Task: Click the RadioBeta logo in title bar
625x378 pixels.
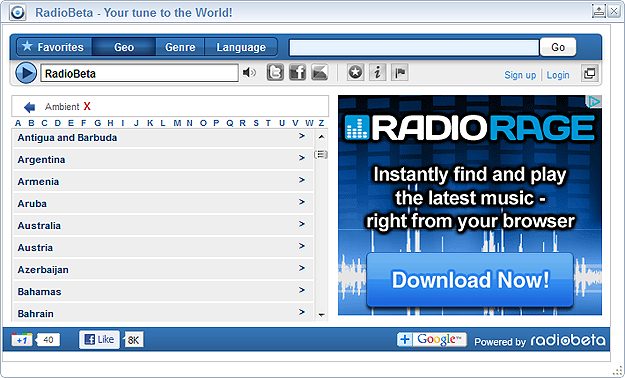Action: (18, 12)
